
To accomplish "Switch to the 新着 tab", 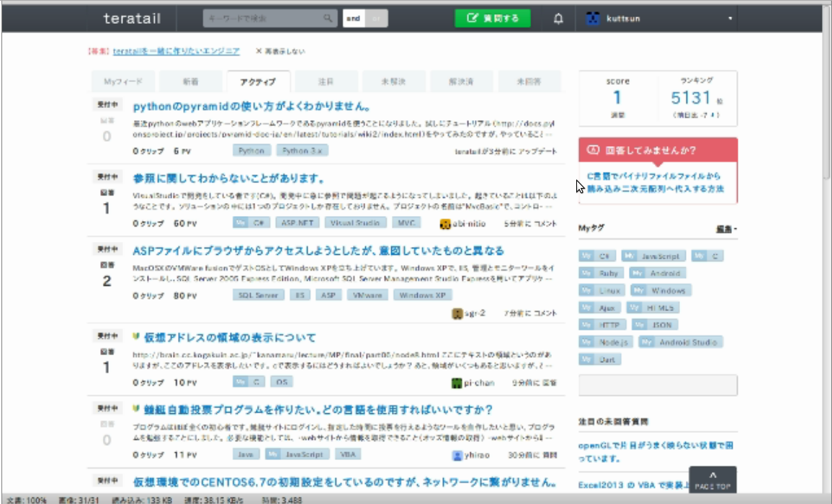I will (x=190, y=81).
